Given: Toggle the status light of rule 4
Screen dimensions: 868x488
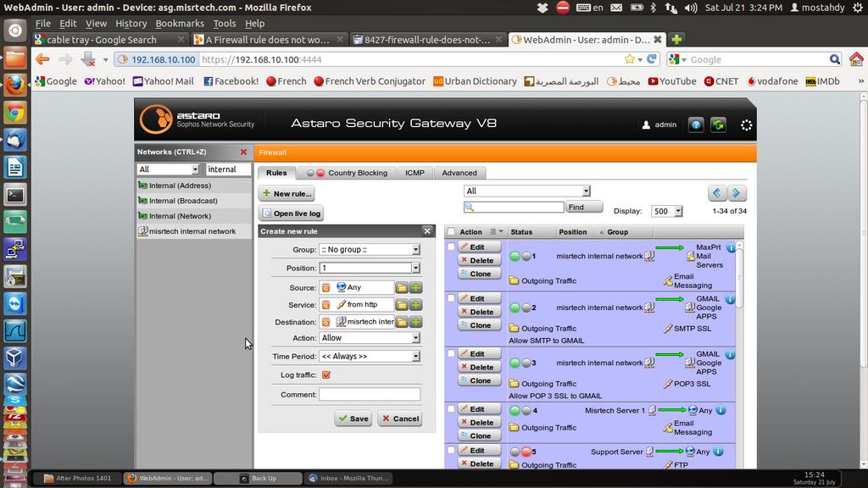Looking at the screenshot, I should 520,411.
